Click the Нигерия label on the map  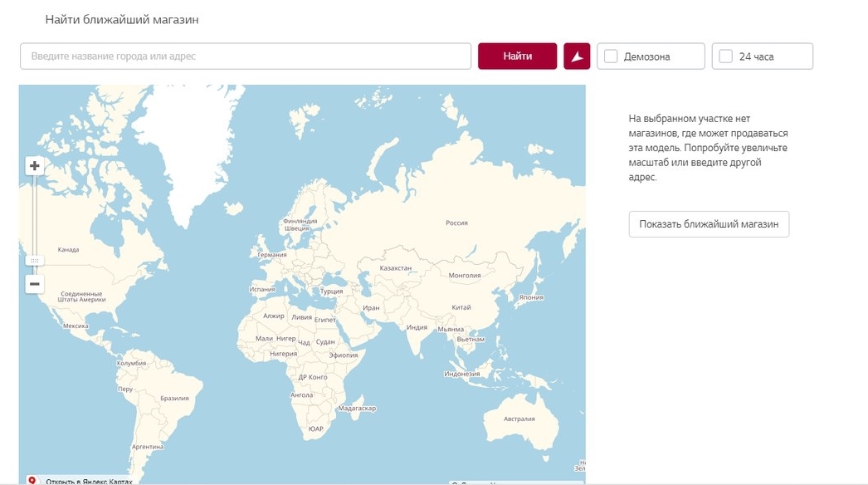coord(284,353)
